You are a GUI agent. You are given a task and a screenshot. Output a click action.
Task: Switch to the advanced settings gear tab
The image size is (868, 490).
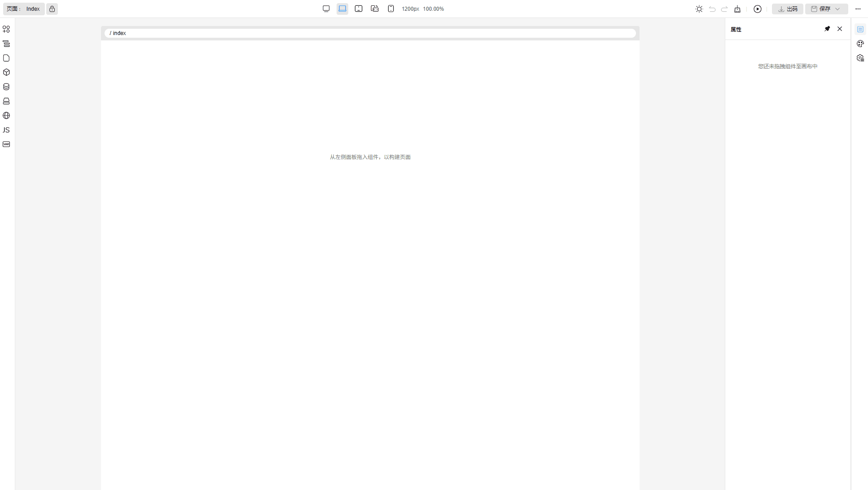(860, 58)
